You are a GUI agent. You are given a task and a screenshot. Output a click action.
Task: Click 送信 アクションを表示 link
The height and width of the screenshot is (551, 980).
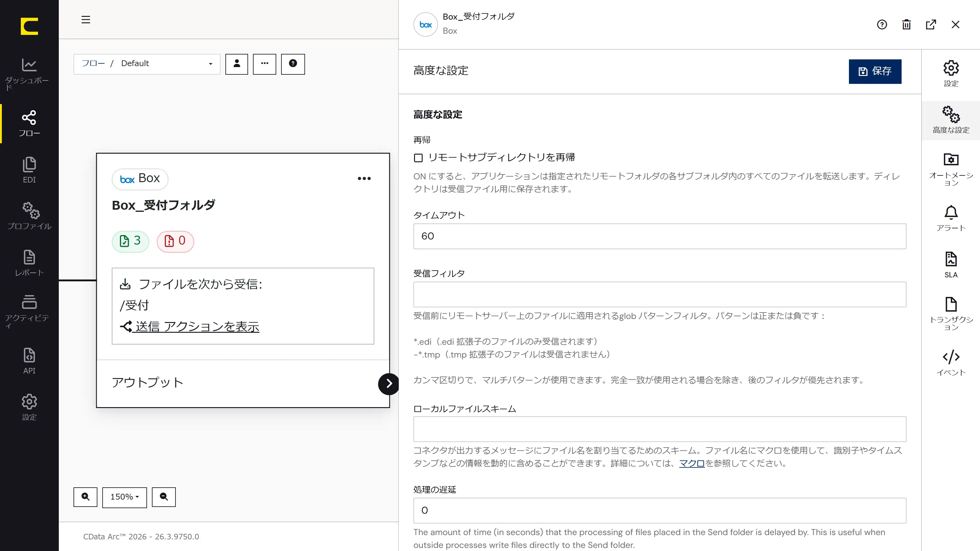(190, 326)
